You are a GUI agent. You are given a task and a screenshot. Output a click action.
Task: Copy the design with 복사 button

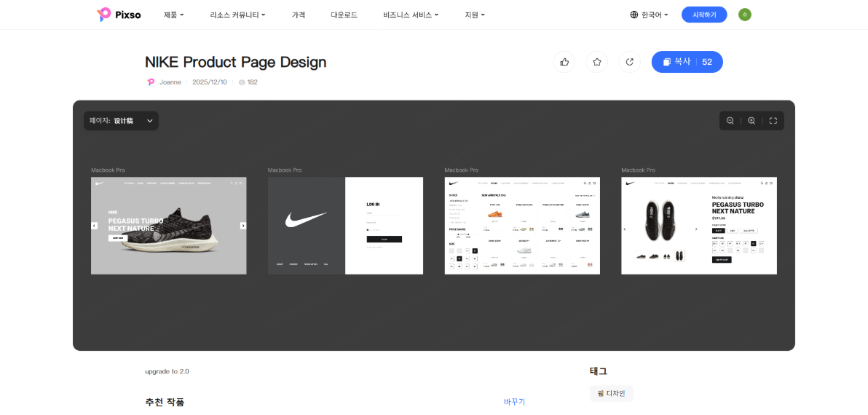click(687, 62)
